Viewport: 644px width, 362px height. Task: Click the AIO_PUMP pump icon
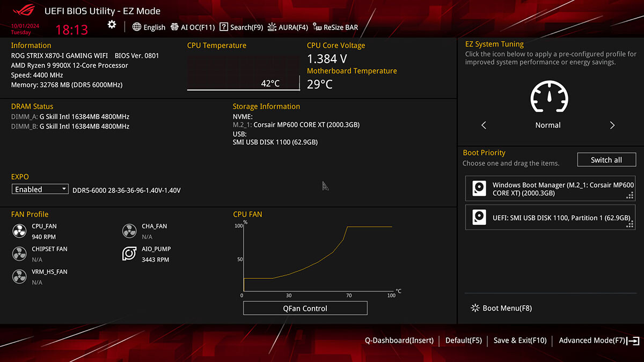click(x=129, y=254)
